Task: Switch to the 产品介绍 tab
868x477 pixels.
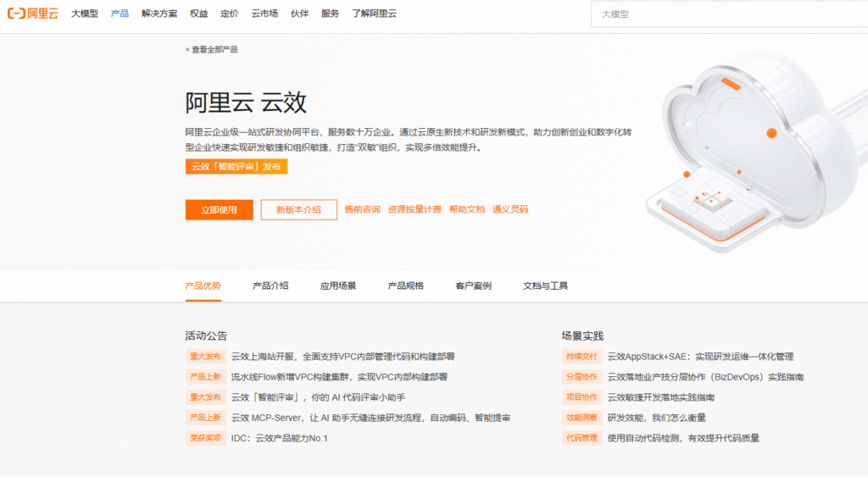Action: 270,286
